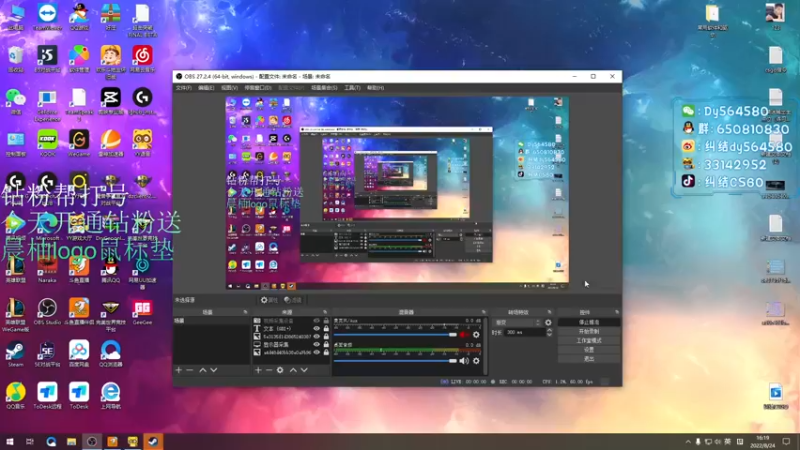800x450 pixels.
Task: Add a new source with plus icon
Action: click(x=258, y=370)
